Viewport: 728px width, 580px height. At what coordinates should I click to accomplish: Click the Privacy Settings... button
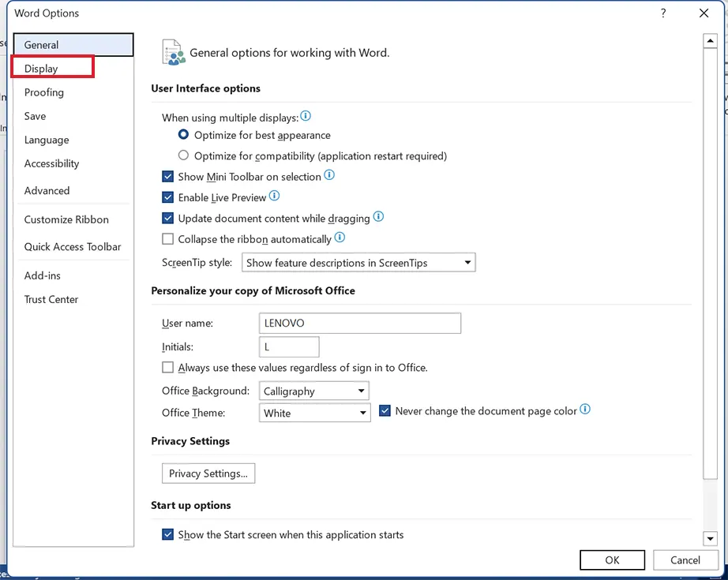coord(208,473)
